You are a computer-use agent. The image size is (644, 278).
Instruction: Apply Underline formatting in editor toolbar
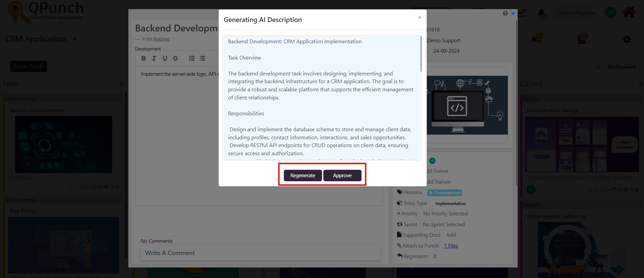tap(165, 58)
